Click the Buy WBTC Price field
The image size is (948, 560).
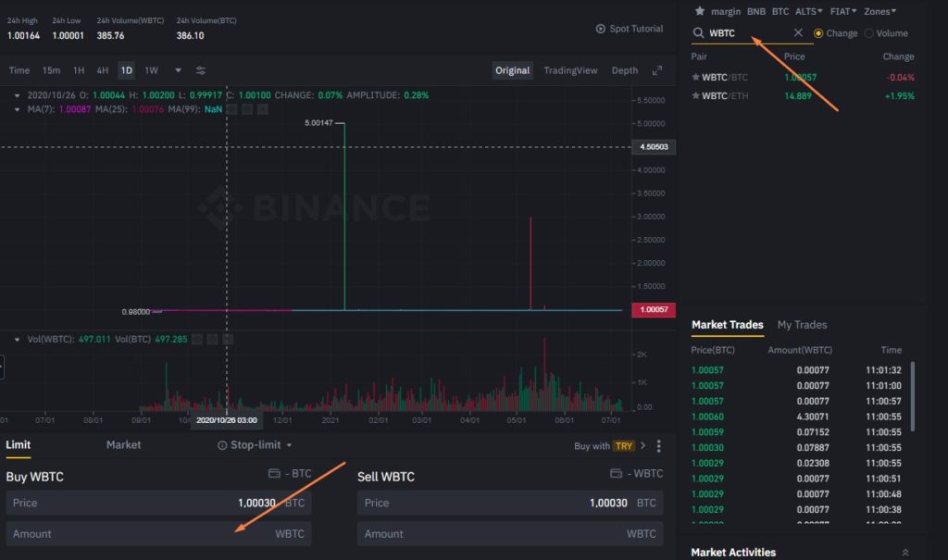[159, 503]
